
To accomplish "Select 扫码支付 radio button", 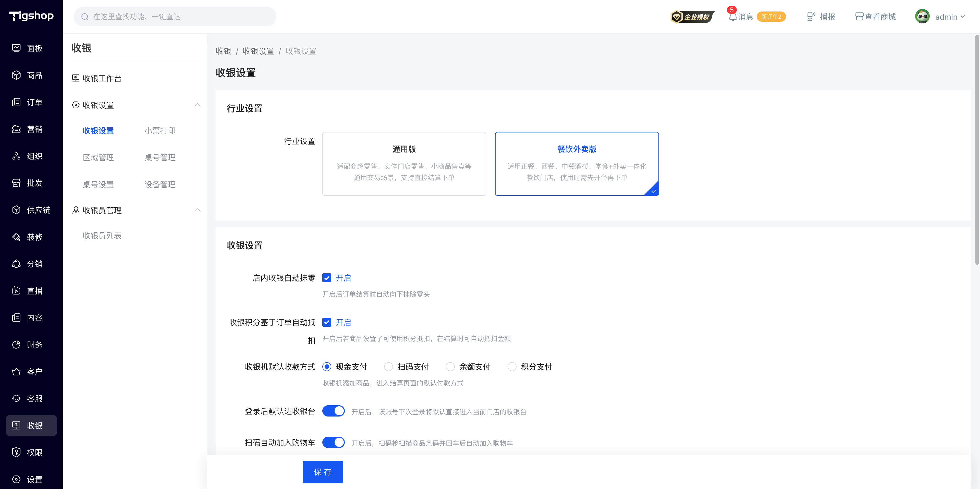I will (388, 366).
